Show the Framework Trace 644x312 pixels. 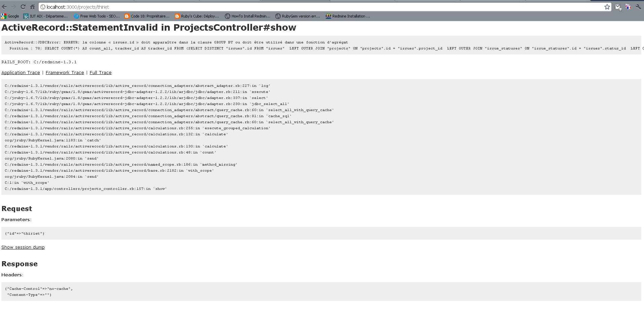(x=65, y=72)
